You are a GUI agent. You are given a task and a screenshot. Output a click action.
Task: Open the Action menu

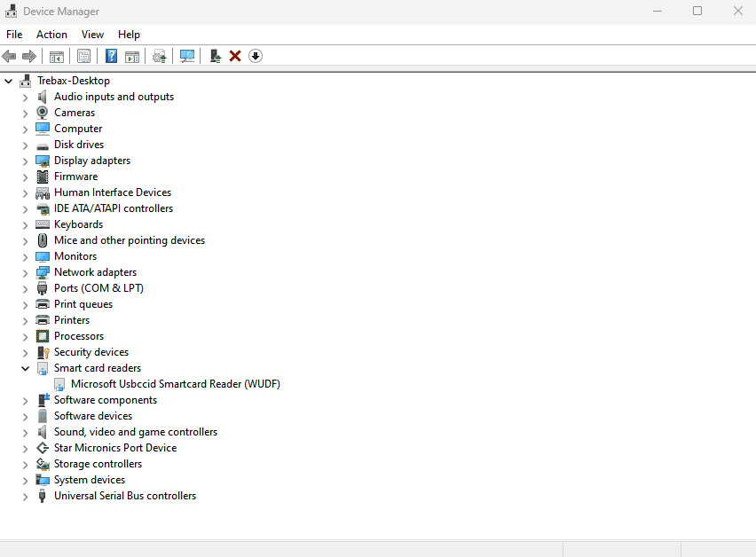pyautogui.click(x=51, y=35)
